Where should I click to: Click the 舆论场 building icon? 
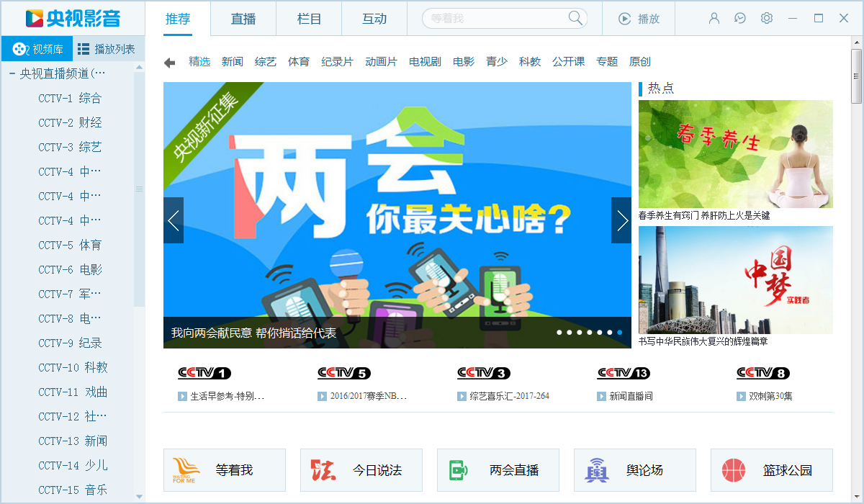coord(596,470)
